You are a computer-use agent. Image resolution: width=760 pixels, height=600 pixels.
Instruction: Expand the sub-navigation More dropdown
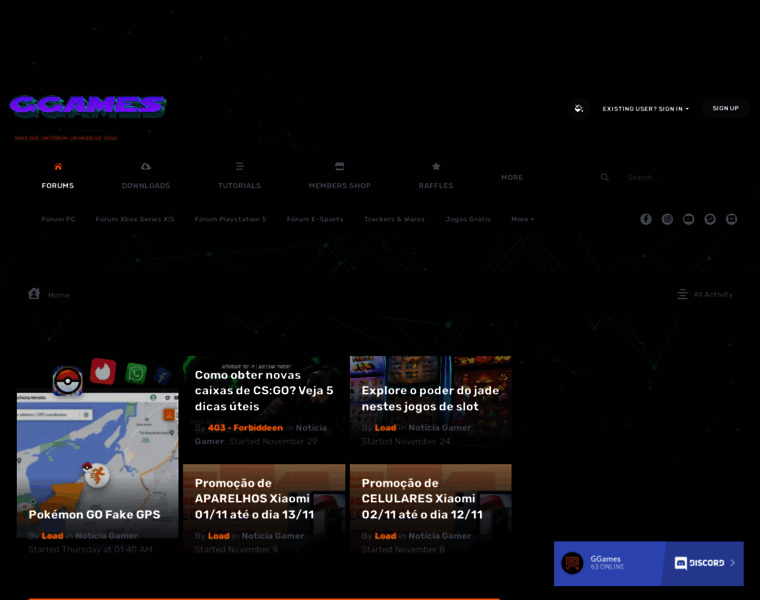[522, 219]
